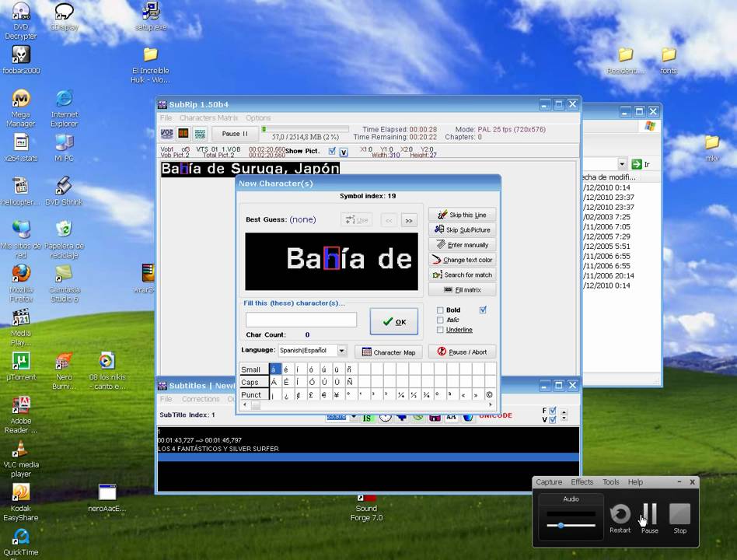Image resolution: width=737 pixels, height=560 pixels.
Task: Open the Tools menu in recorder panel
Action: [x=610, y=482]
